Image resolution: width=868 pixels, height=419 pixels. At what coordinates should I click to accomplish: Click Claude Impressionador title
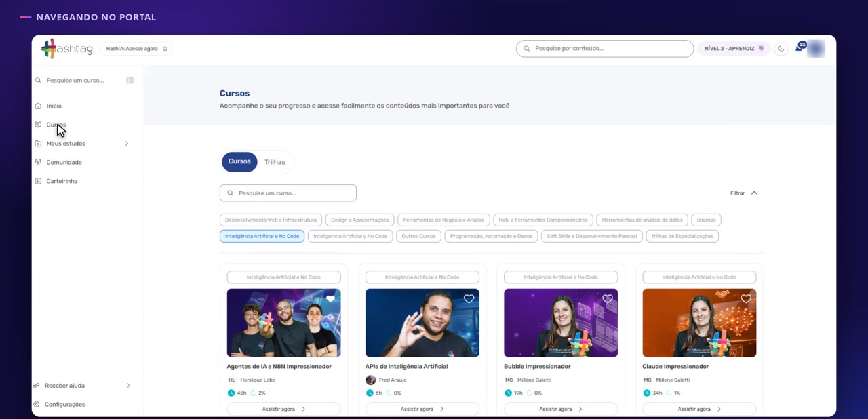[x=675, y=367]
